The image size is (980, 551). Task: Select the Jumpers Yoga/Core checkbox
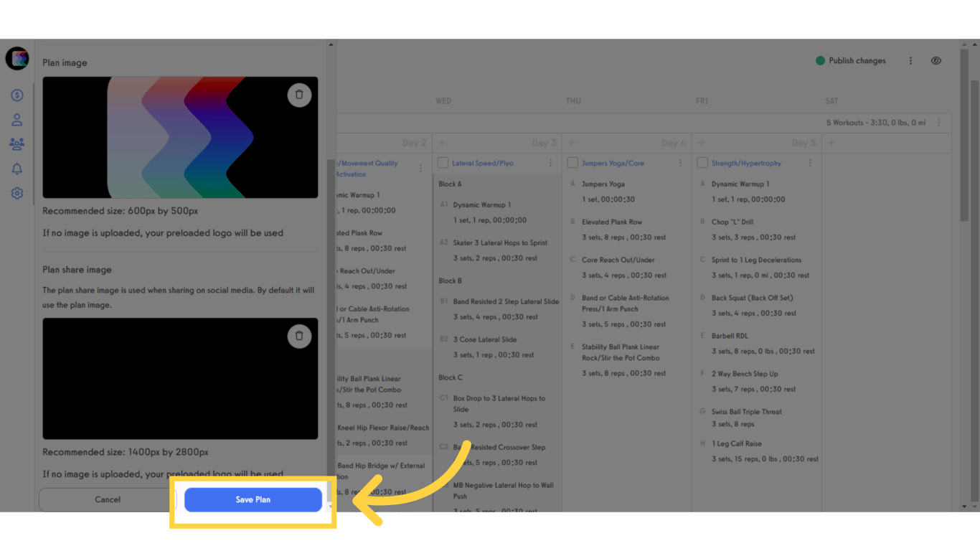(572, 163)
